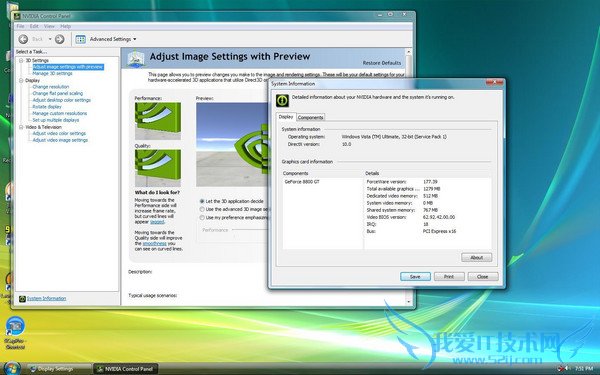Collapse the Display tree node
The height and width of the screenshot is (375, 600).
[x=21, y=80]
